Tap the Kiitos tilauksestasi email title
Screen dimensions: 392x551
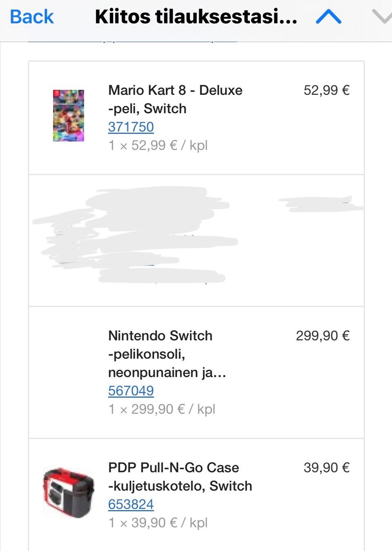(196, 17)
